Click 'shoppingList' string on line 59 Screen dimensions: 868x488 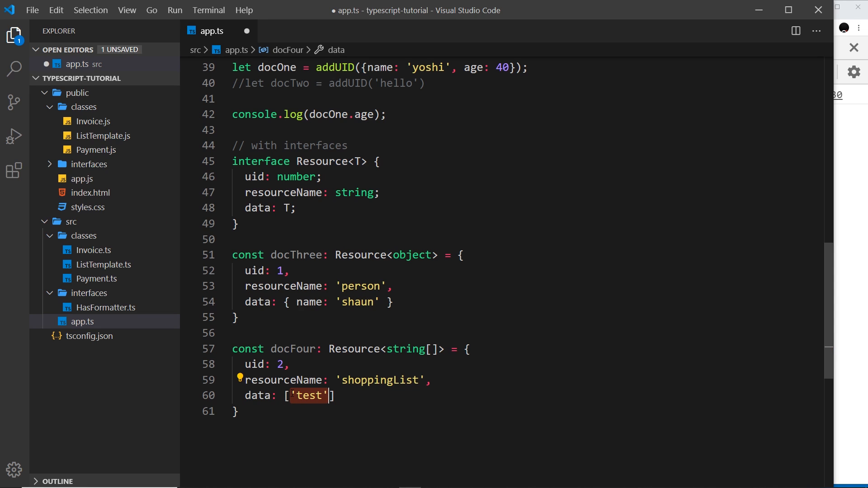[x=380, y=380]
